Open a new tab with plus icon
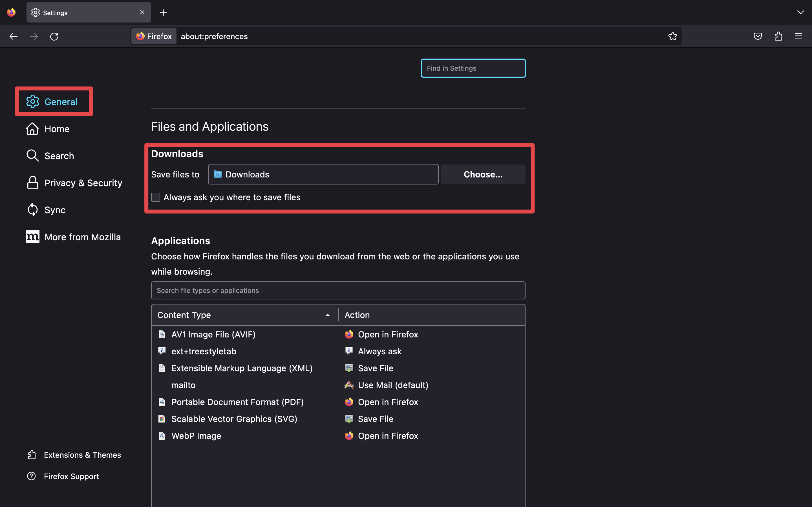Viewport: 812px width, 507px height. (163, 13)
